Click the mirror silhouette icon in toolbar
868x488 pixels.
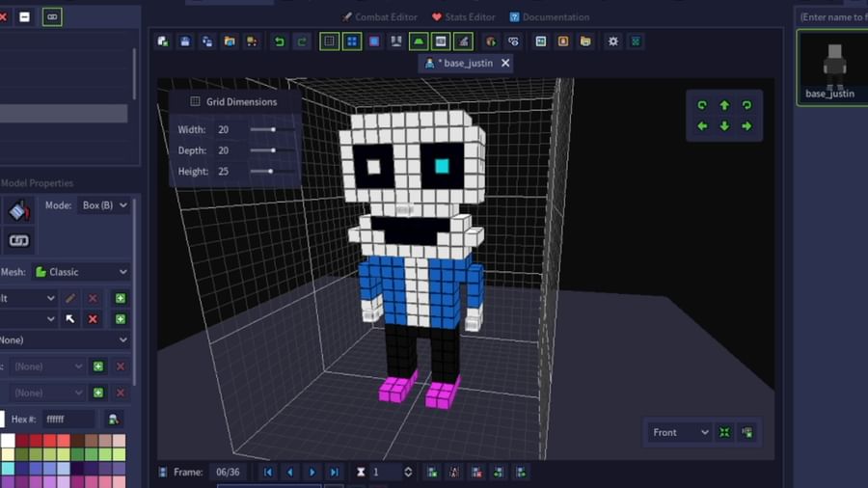[396, 41]
